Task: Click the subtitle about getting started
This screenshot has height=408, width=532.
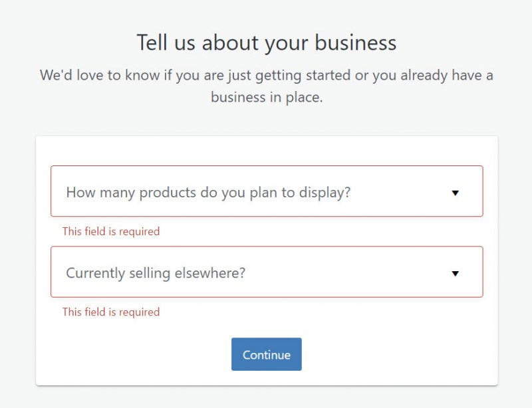Action: click(266, 75)
